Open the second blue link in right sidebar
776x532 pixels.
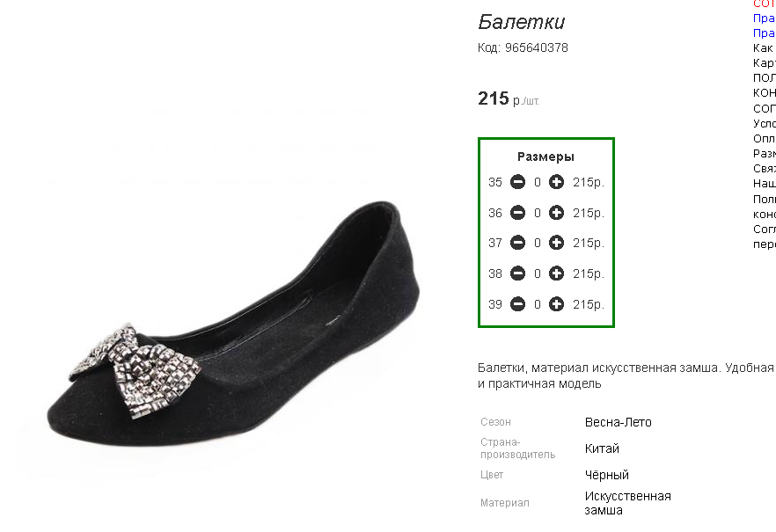[x=764, y=33]
